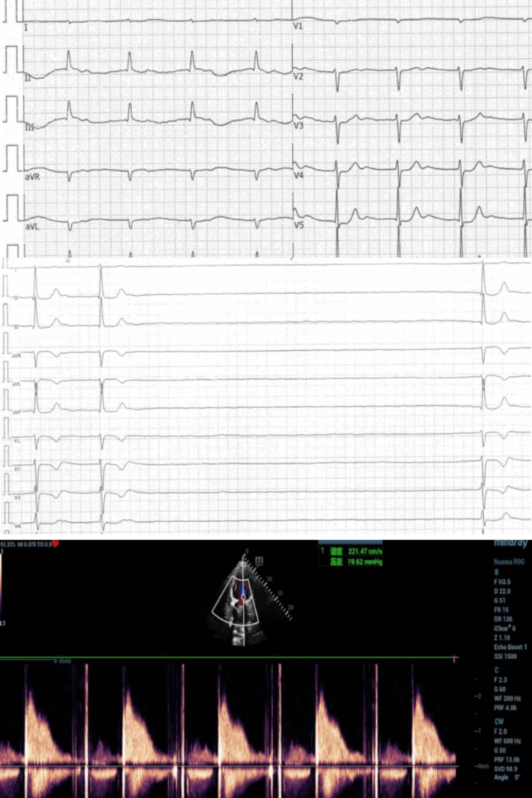This screenshot has width=532, height=798.
Task: Click the WF 200 Hz wall filter value
Action: 507,699
